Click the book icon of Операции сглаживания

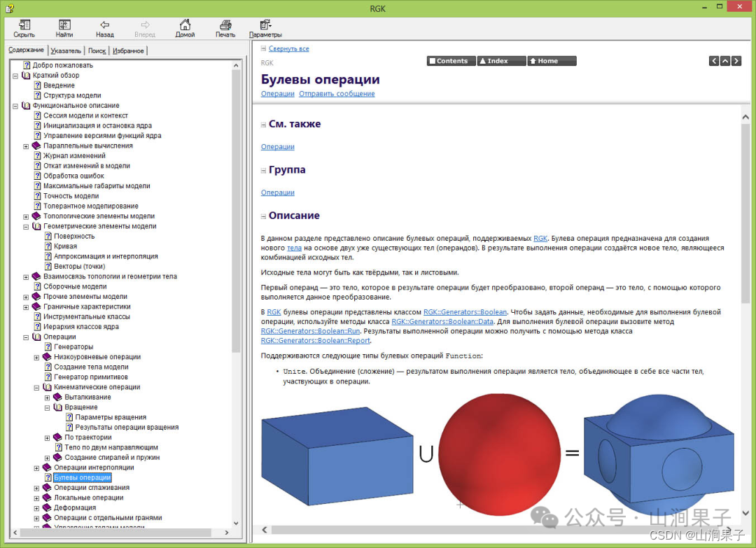tap(48, 487)
